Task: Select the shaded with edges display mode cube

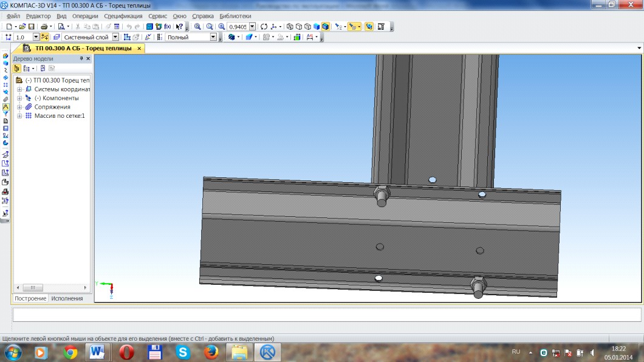Action: [325, 27]
